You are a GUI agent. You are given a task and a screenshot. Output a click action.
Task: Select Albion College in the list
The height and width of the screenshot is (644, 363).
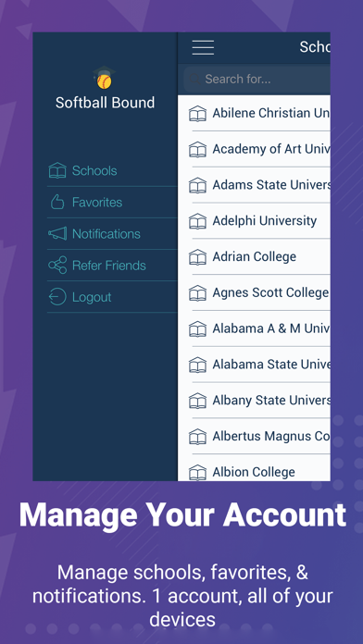(254, 472)
